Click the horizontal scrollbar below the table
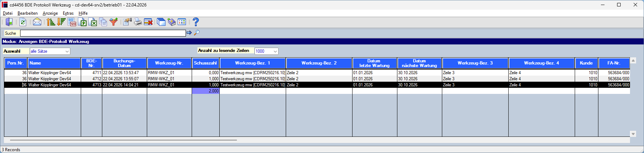 click(x=123, y=140)
